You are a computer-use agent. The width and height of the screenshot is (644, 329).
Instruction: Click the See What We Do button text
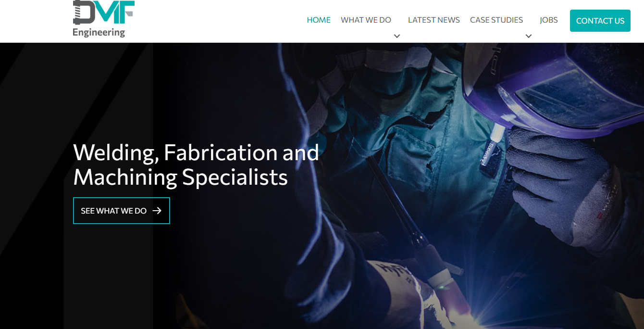[x=113, y=211]
